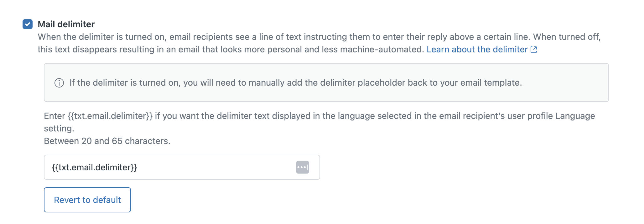
Task: Open the "Learn about the delimiter" link
Action: pyautogui.click(x=477, y=50)
